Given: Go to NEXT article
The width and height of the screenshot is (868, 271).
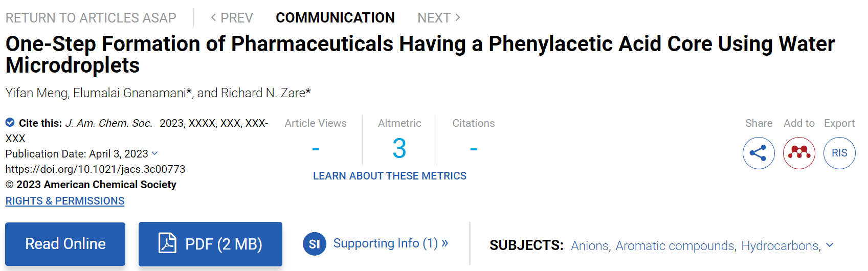Looking at the screenshot, I should pyautogui.click(x=439, y=18).
